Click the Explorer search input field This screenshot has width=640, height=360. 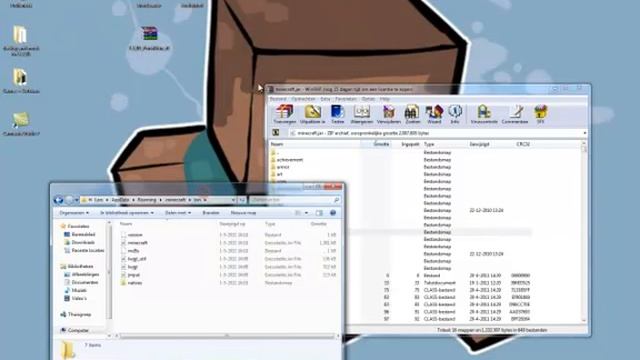click(x=295, y=200)
